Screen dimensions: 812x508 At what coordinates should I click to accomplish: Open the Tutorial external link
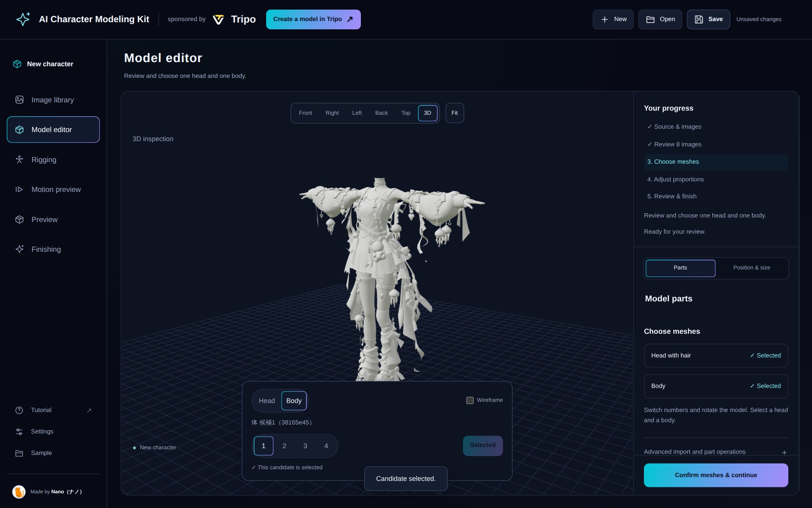click(x=53, y=410)
